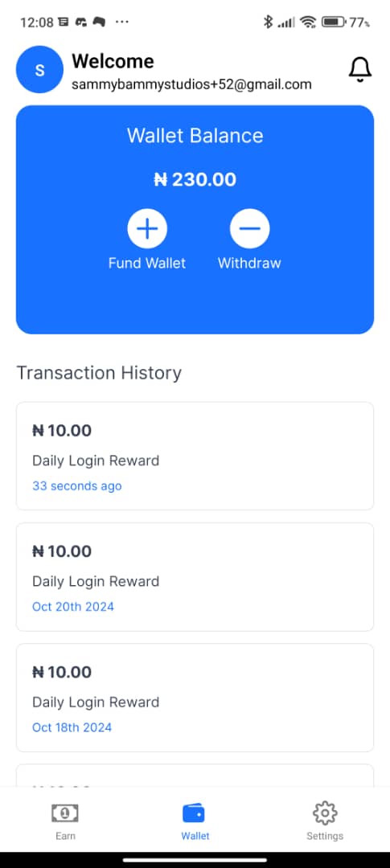Select the Wallet icon in bottom bar
The width and height of the screenshot is (390, 868).
click(195, 813)
